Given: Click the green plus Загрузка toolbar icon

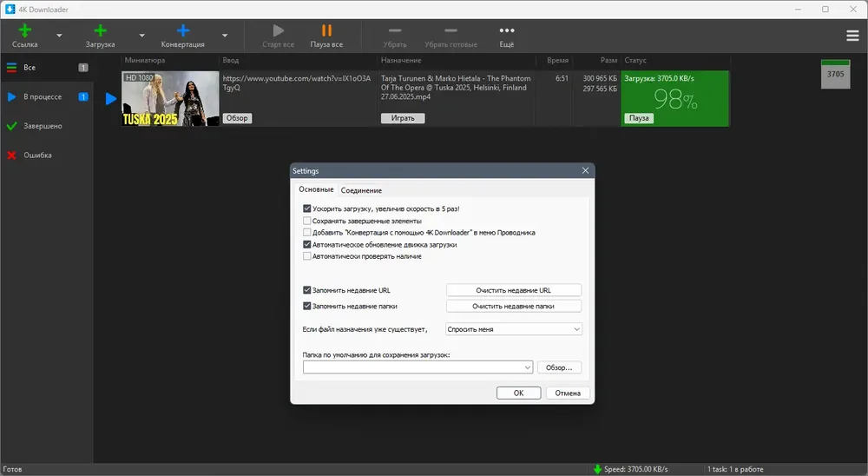Looking at the screenshot, I should [x=100, y=30].
